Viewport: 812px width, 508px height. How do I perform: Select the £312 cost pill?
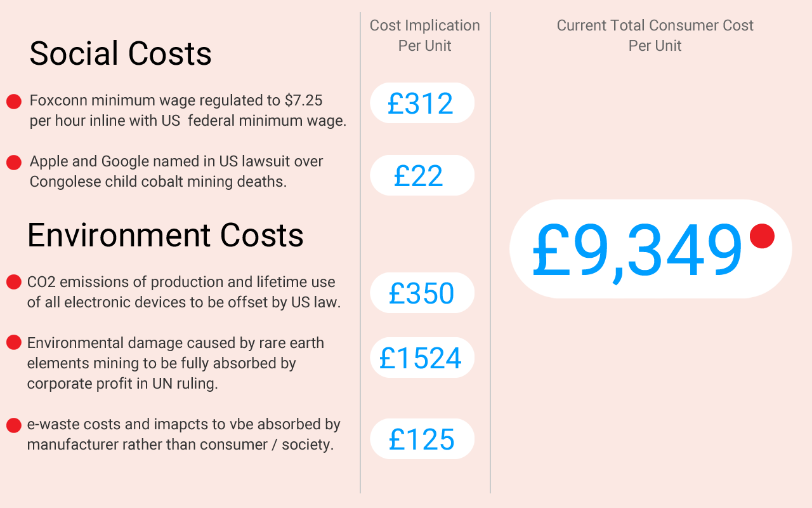[x=422, y=104]
